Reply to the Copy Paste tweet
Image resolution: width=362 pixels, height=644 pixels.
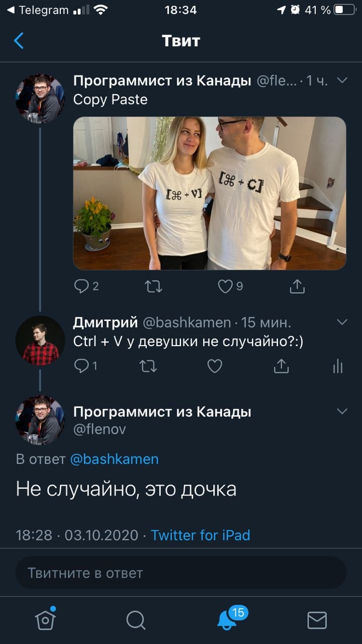[x=81, y=286]
